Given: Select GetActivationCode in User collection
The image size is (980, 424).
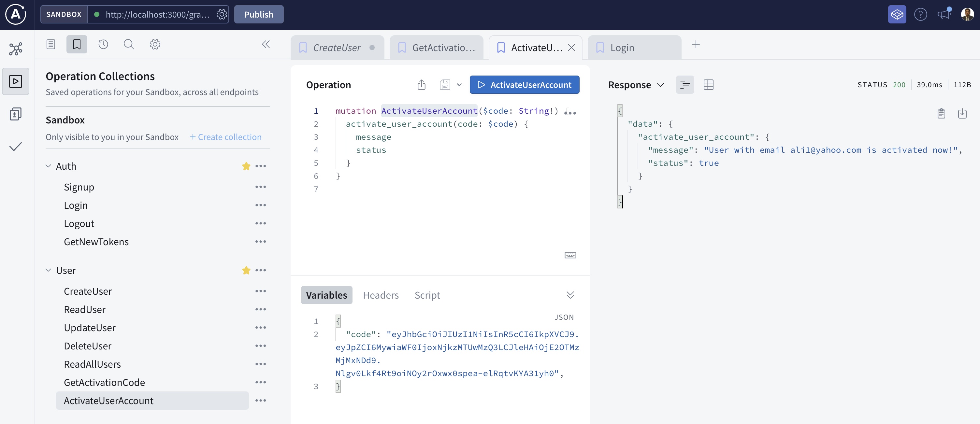Looking at the screenshot, I should coord(104,382).
